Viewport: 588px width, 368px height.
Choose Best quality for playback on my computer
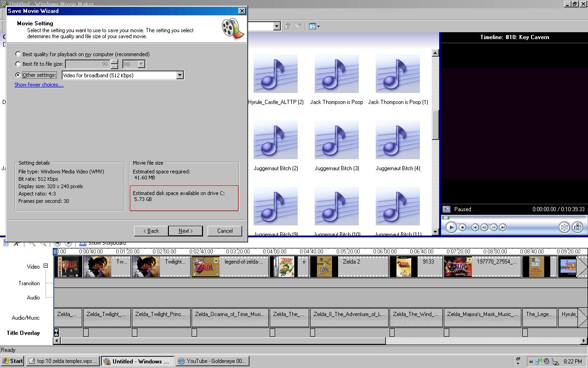[18, 54]
